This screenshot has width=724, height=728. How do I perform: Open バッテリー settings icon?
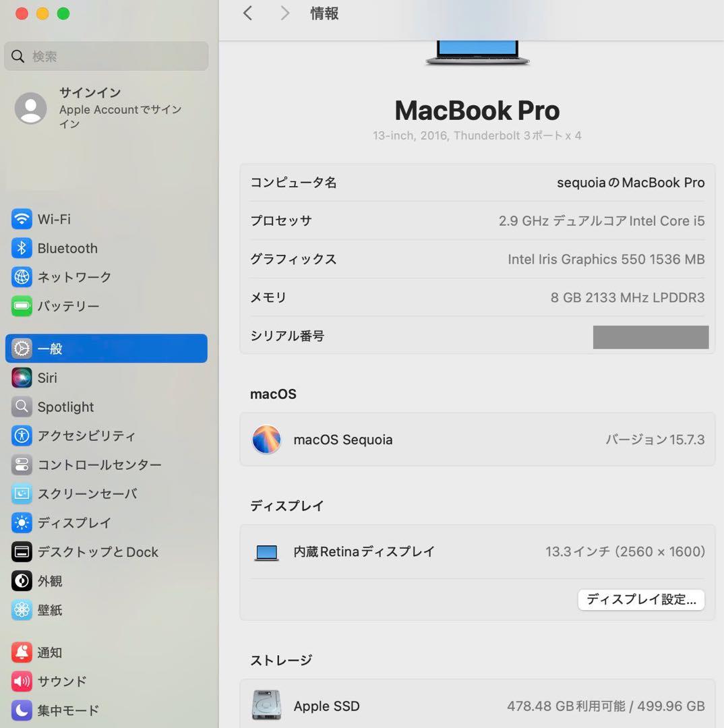(x=22, y=306)
